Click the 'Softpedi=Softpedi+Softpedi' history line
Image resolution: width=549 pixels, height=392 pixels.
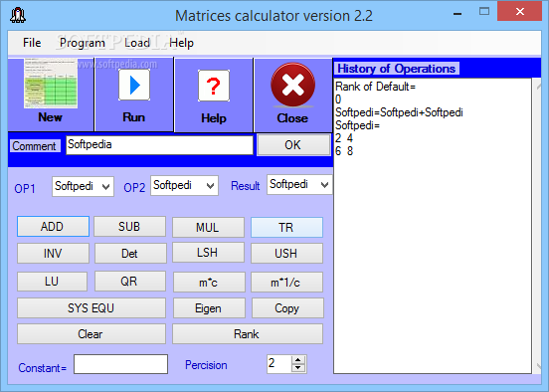399,112
